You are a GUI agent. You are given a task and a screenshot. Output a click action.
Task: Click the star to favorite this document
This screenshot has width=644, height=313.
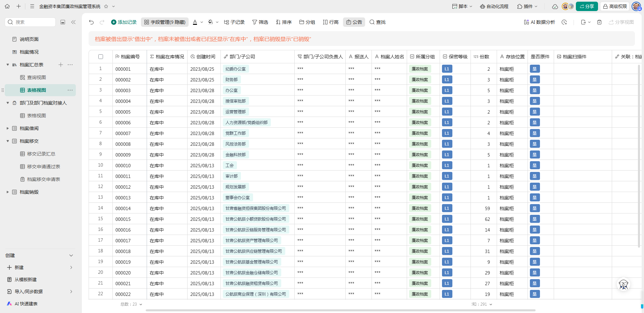[106, 6]
